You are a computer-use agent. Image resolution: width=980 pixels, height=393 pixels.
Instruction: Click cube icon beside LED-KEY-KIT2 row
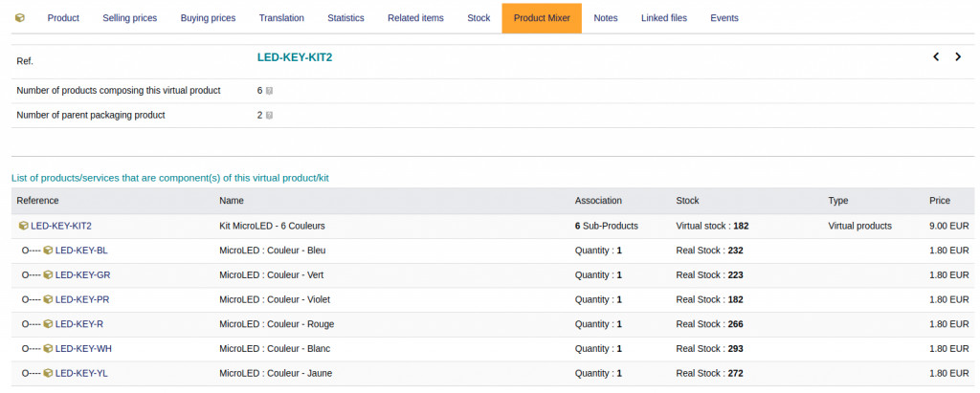click(24, 227)
